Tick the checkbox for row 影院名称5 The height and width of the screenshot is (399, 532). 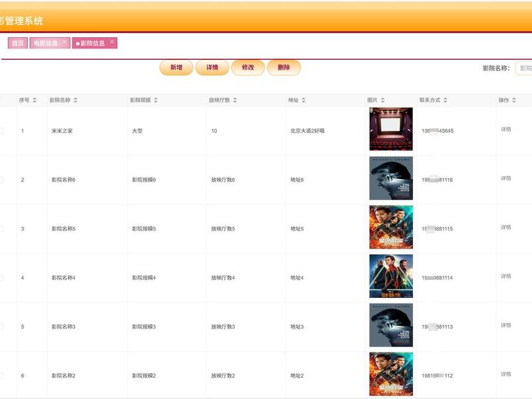coord(1,229)
